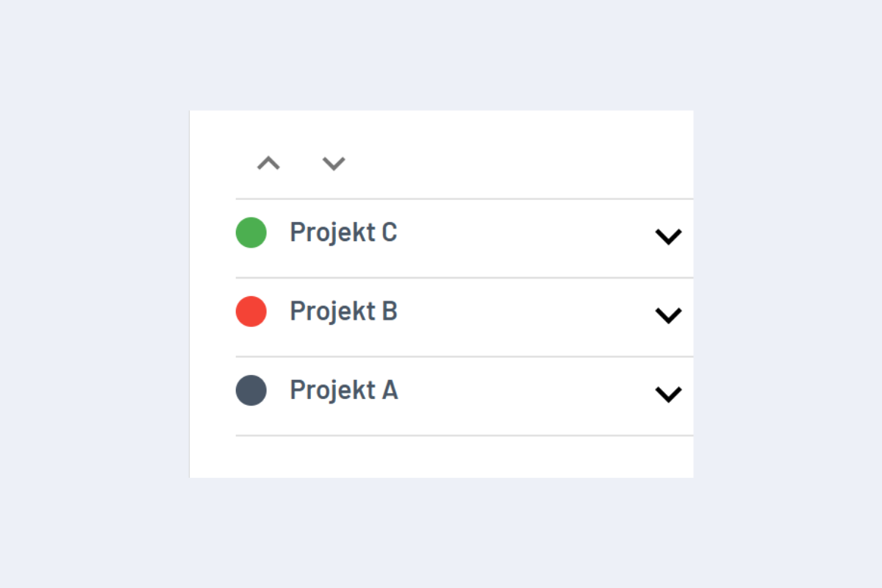Open the Projekt C label
Image resolution: width=882 pixels, height=588 pixels.
click(343, 232)
